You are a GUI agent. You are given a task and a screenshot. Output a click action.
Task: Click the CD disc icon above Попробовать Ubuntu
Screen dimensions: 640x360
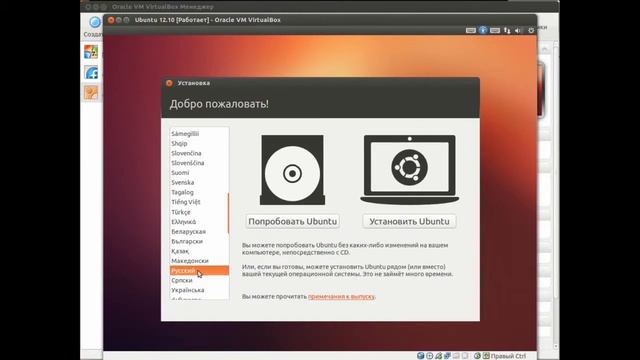(x=292, y=170)
